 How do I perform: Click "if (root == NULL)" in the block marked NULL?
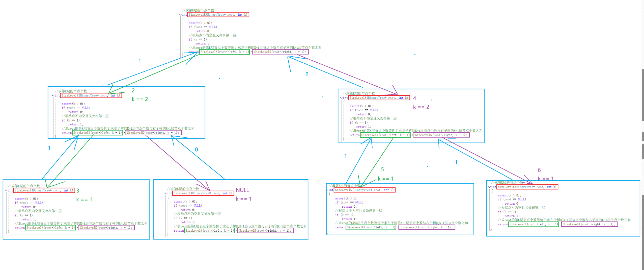(188, 206)
